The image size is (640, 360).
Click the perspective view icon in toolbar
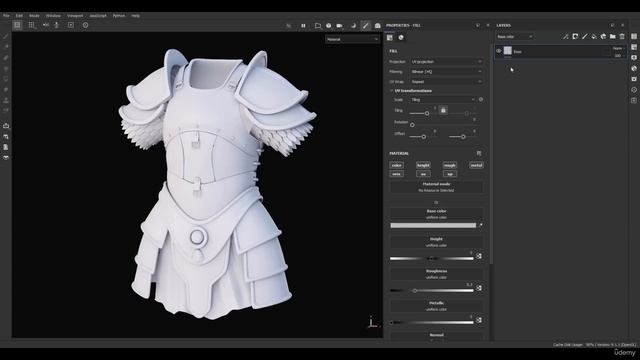(318, 26)
